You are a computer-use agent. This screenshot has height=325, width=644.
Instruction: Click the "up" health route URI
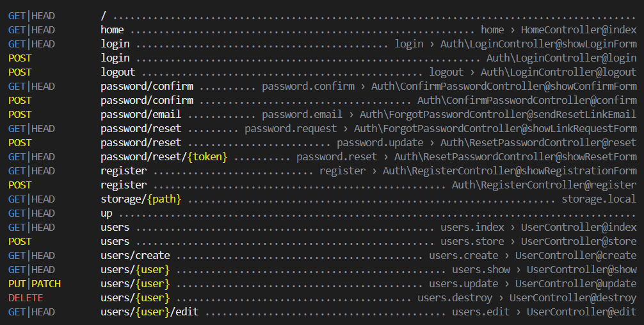(x=106, y=213)
